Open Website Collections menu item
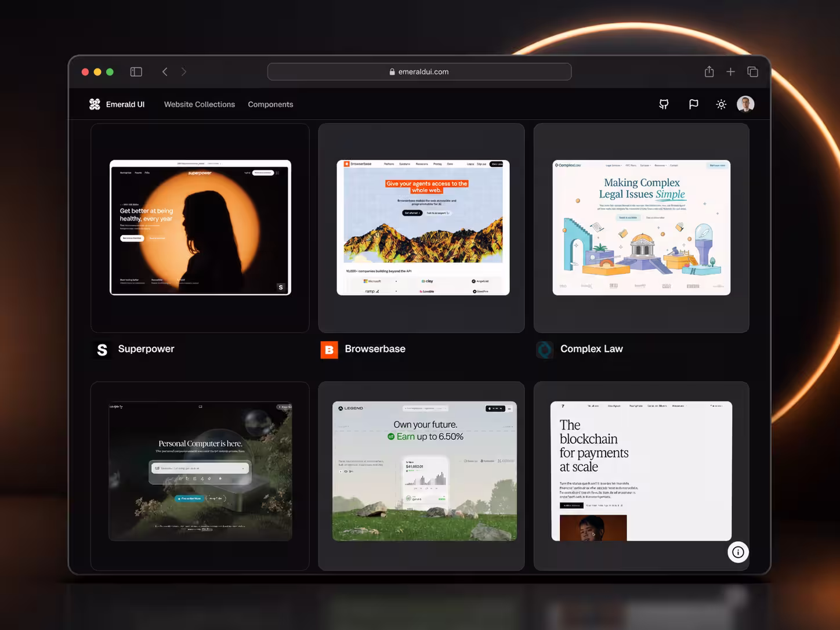The image size is (840, 630). tap(200, 104)
